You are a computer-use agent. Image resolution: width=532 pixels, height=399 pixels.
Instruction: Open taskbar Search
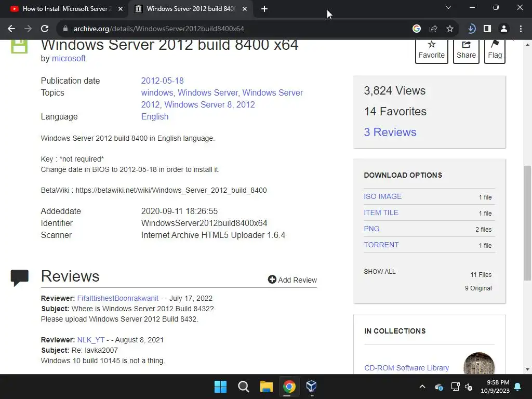click(244, 387)
